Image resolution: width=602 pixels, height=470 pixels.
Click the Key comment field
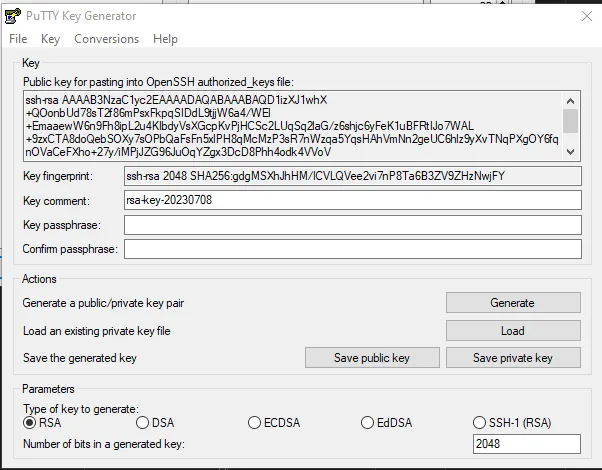(x=352, y=200)
